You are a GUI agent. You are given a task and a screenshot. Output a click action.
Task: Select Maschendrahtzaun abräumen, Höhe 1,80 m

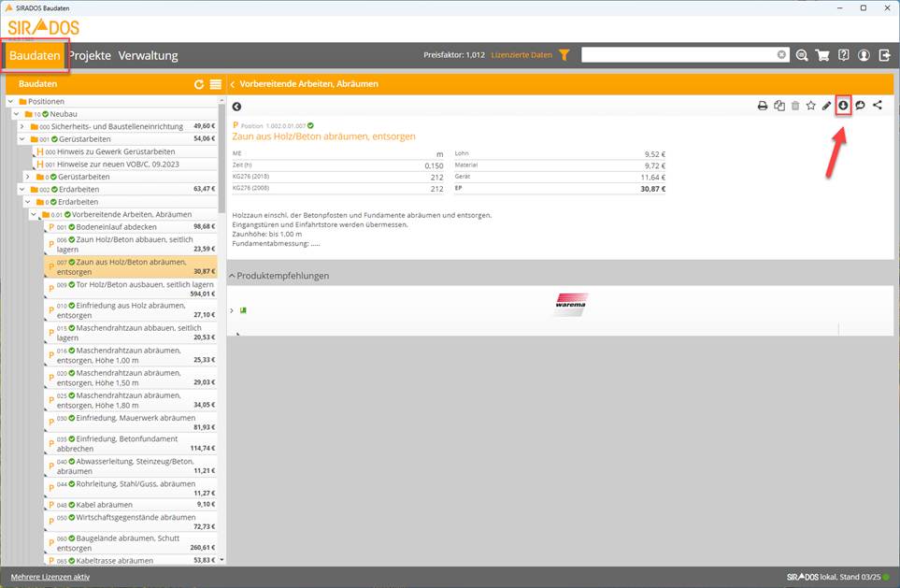[x=131, y=400]
